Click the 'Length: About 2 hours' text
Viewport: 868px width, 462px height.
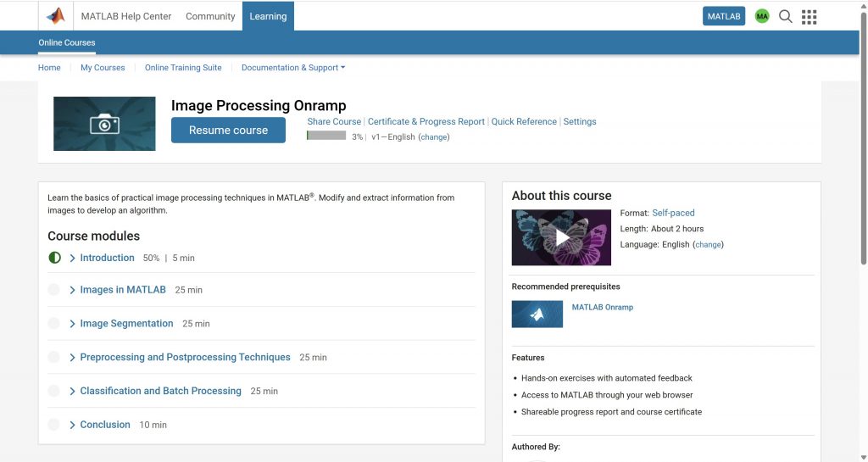[x=661, y=229]
